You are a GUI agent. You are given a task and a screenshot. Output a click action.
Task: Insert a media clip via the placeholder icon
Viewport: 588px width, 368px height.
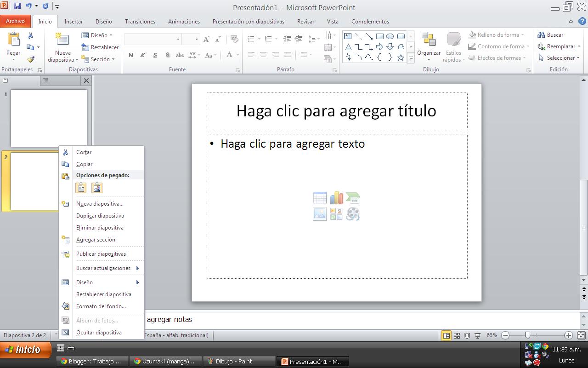point(353,213)
